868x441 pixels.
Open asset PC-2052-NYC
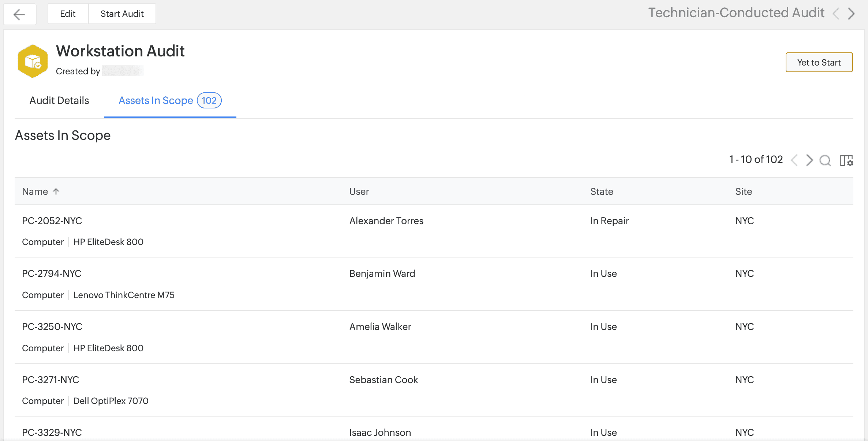pos(52,221)
